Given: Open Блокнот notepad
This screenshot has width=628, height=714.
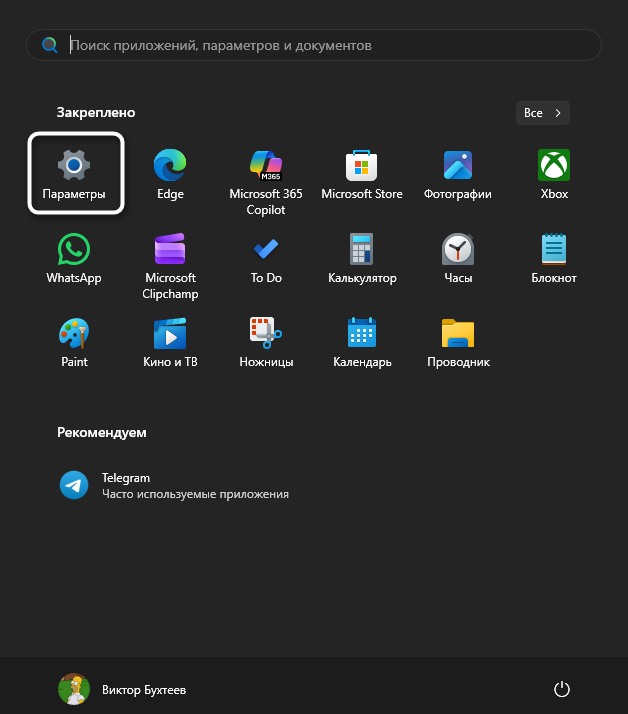Looking at the screenshot, I should tap(554, 258).
